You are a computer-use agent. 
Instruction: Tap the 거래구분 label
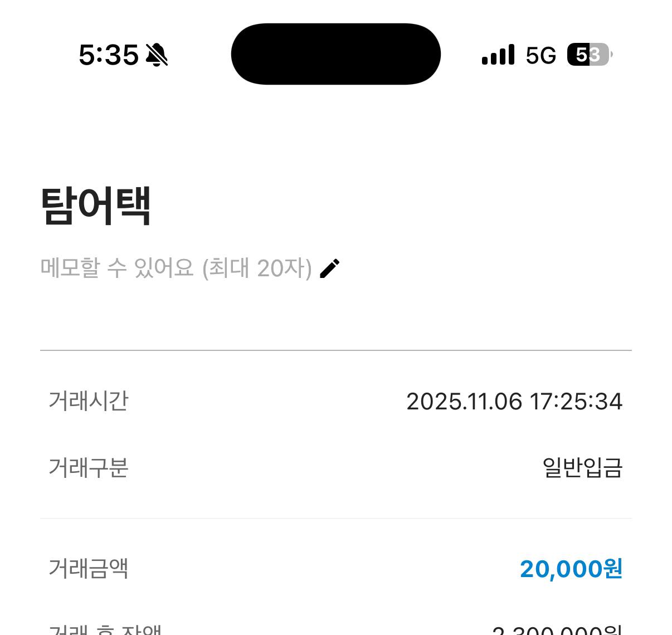(x=89, y=467)
